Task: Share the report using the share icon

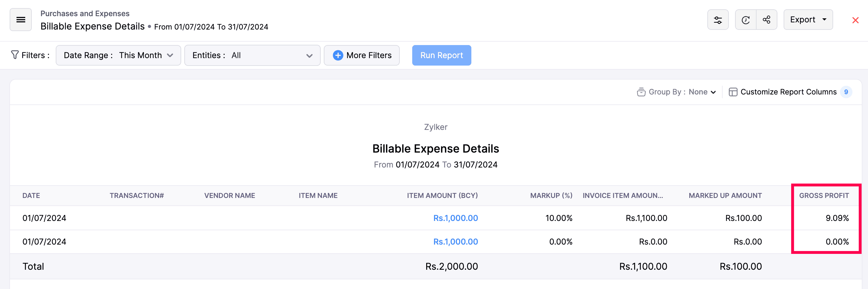Action: [x=767, y=20]
